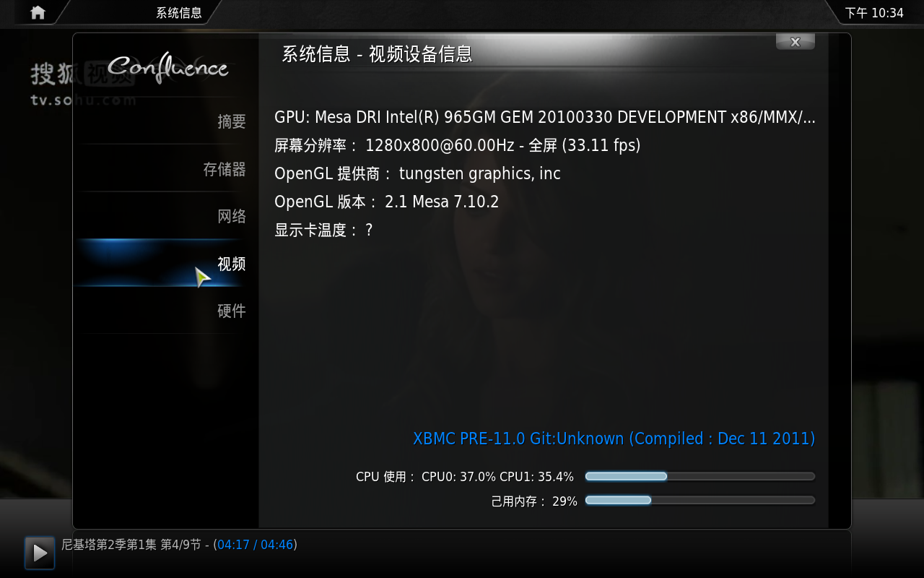This screenshot has width=924, height=578.
Task: Select the 存储器 storage section
Action: pos(166,169)
